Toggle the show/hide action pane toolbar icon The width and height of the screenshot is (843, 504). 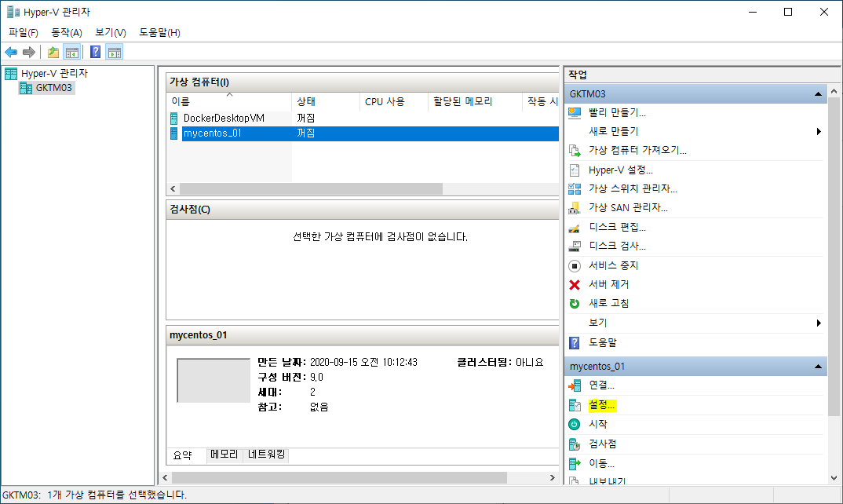[x=115, y=52]
